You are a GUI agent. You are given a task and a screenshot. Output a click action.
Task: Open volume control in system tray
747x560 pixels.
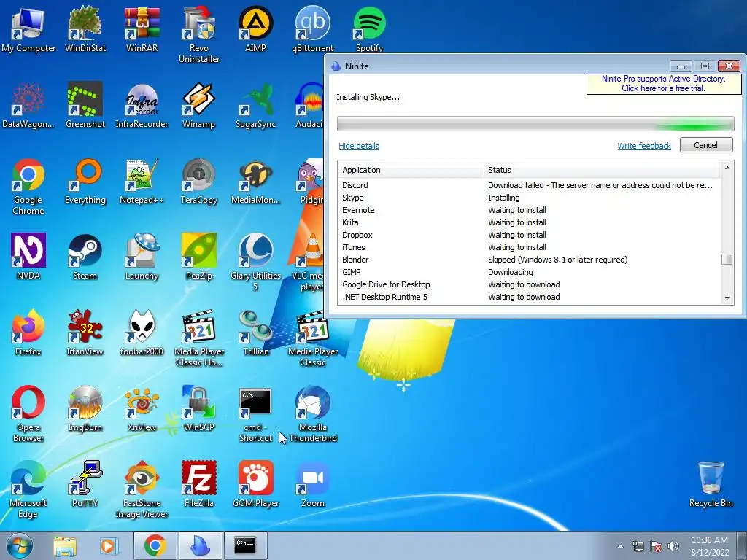point(673,546)
